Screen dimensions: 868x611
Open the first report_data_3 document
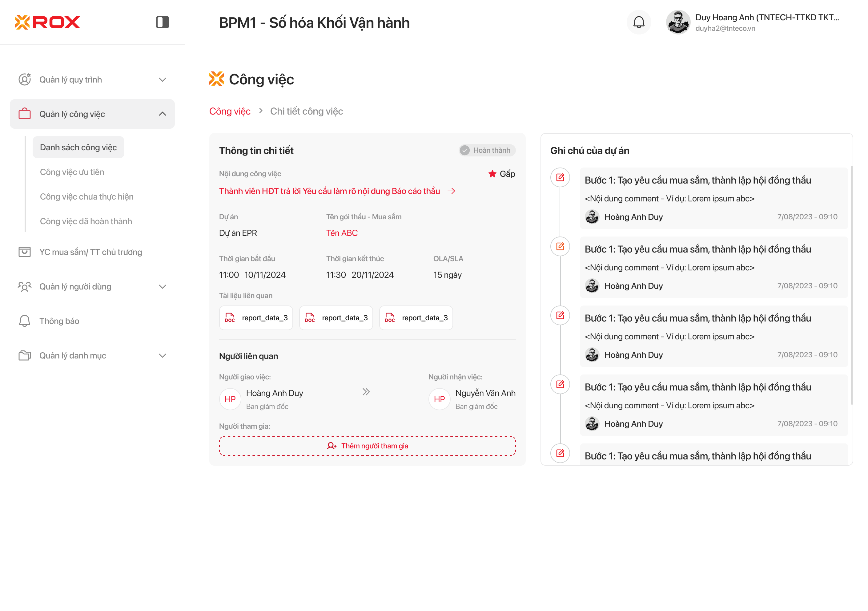click(256, 318)
